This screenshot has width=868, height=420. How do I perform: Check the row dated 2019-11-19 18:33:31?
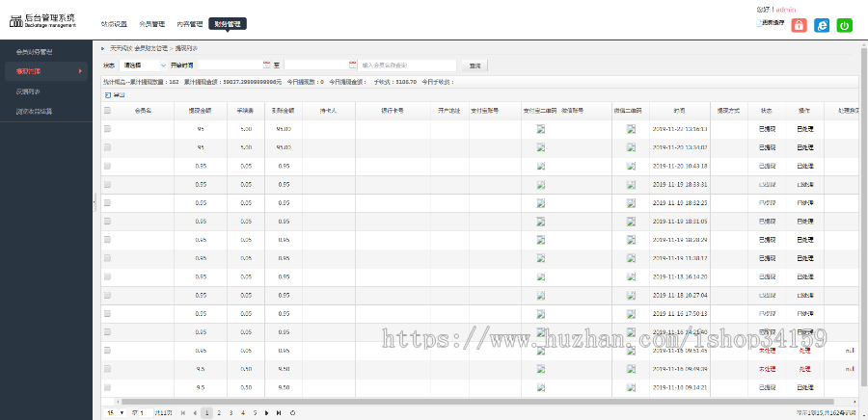[x=107, y=184]
